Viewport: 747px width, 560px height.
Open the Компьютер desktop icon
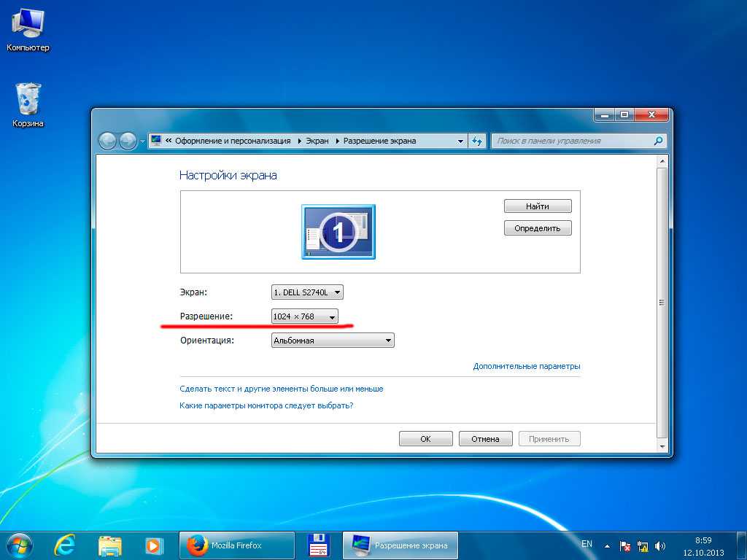(x=28, y=30)
